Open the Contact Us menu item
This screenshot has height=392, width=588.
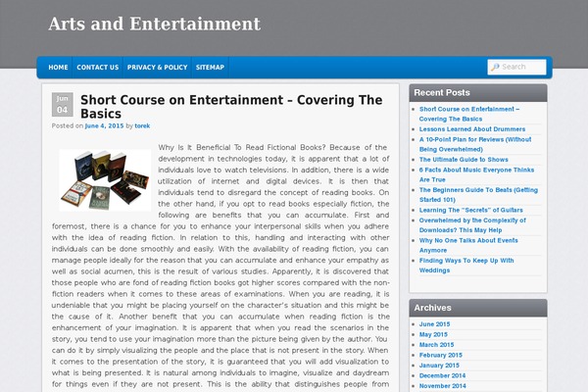pyautogui.click(x=97, y=68)
